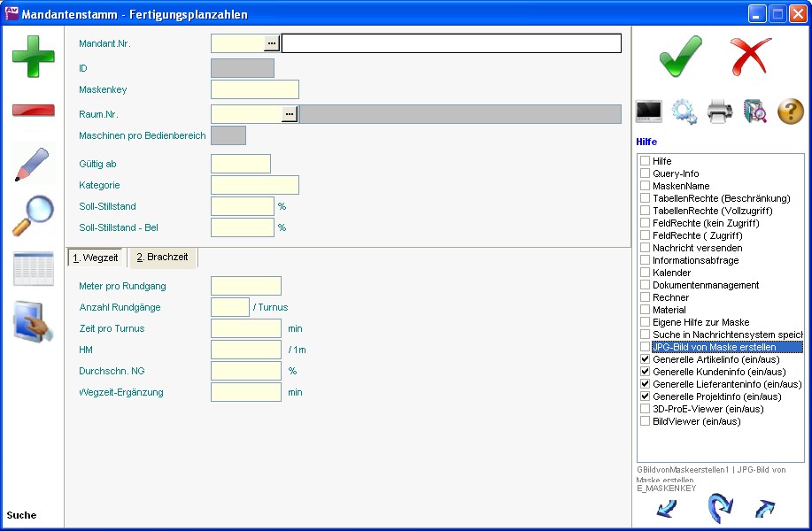Click the Soll-Stillstand input field
The height and width of the screenshot is (531, 812).
click(x=242, y=206)
